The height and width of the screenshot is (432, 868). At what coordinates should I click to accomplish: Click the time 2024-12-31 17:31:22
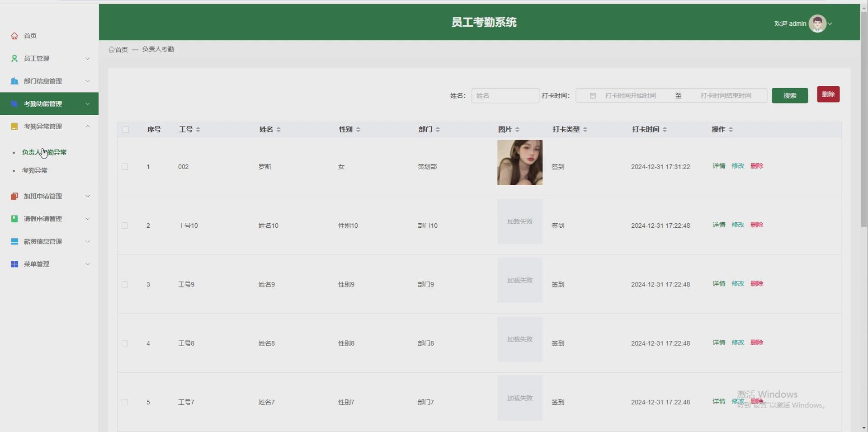pos(660,167)
